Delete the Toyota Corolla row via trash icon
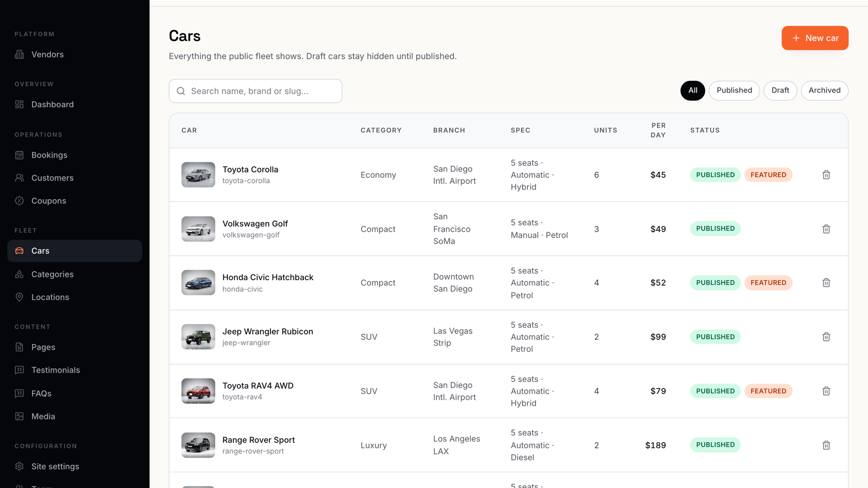868x488 pixels. pyautogui.click(x=826, y=175)
